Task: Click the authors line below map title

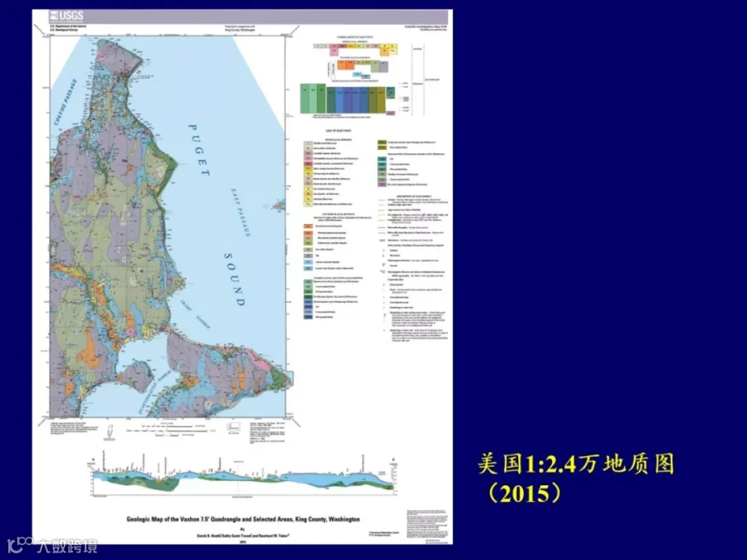Action: click(243, 535)
